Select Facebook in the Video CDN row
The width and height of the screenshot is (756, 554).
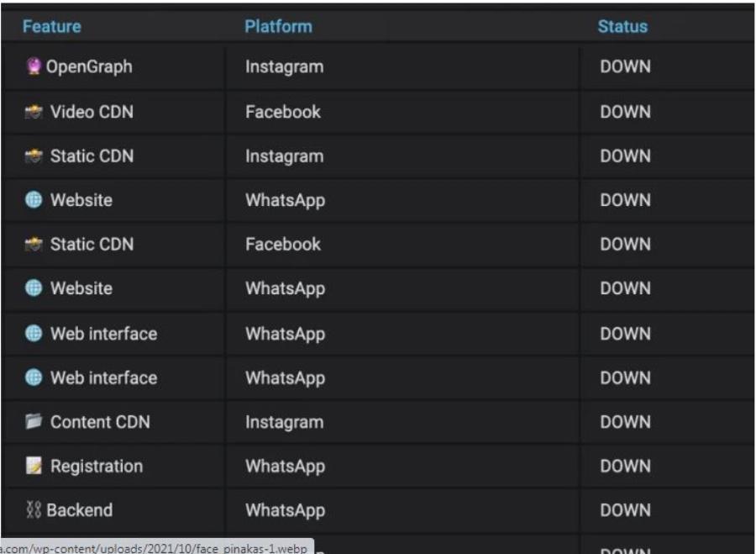point(282,112)
